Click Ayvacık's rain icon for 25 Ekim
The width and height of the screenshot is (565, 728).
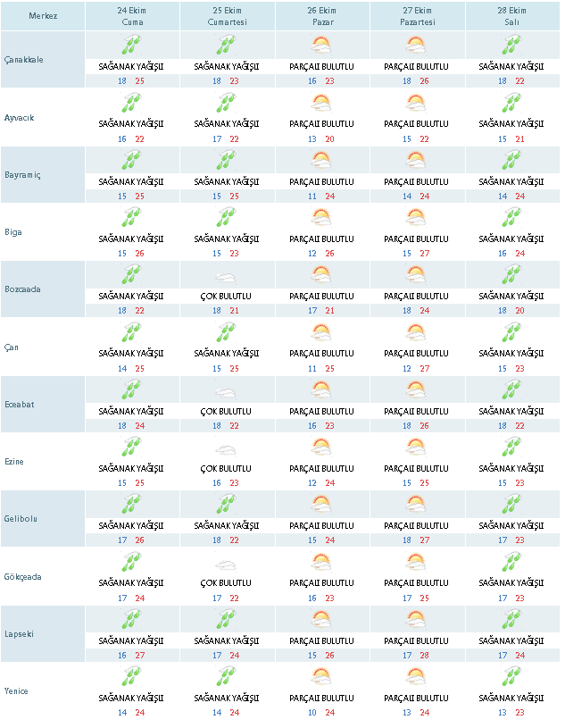coord(227,103)
